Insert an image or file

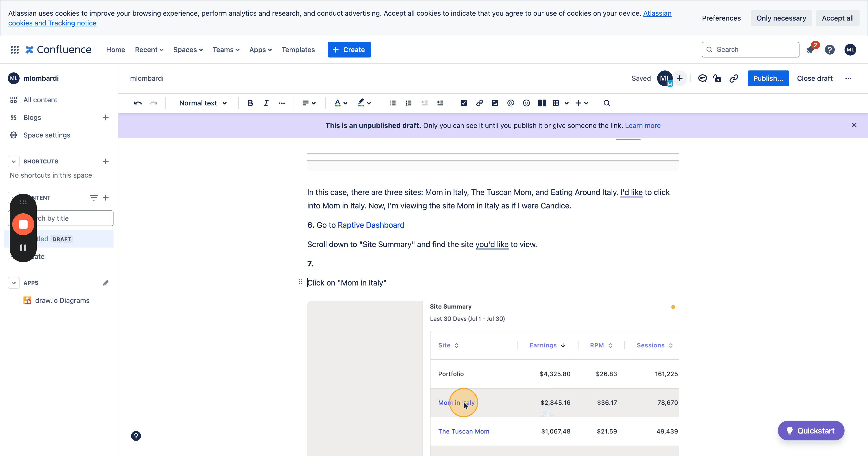[x=495, y=103]
